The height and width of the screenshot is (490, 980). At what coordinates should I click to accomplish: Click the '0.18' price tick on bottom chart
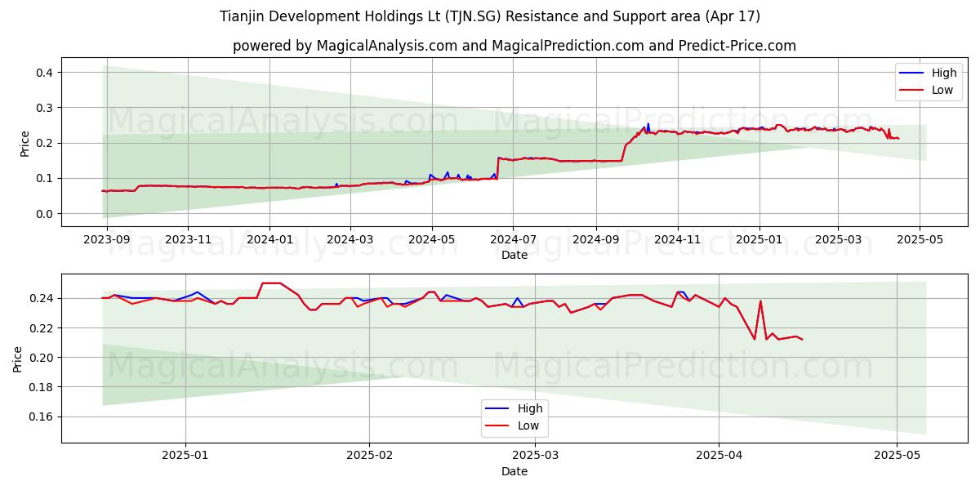coord(41,387)
